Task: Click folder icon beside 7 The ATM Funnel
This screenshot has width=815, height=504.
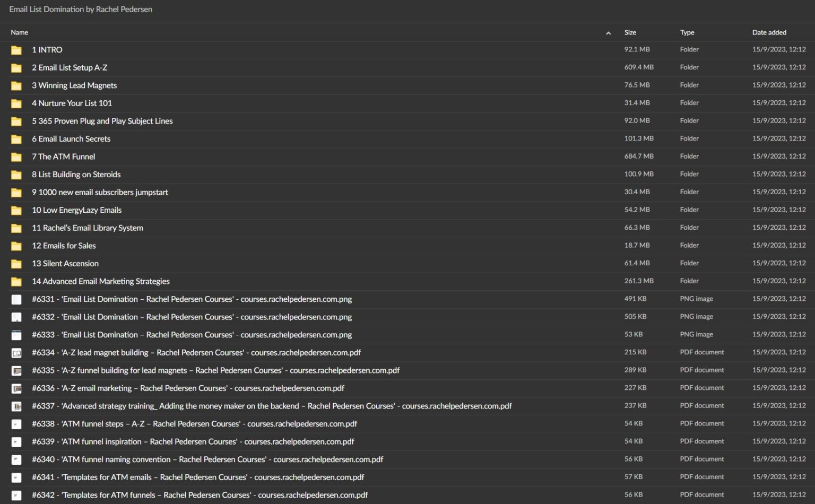Action: coord(16,157)
